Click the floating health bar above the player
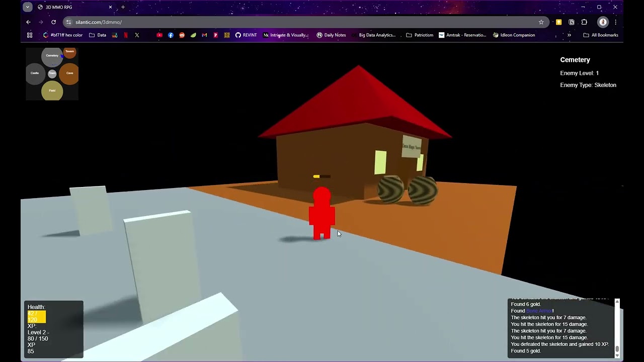 (322, 176)
